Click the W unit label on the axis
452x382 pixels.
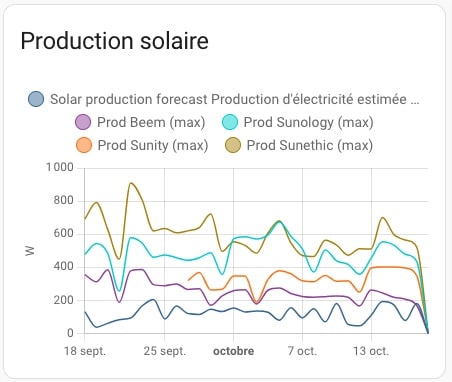30,251
